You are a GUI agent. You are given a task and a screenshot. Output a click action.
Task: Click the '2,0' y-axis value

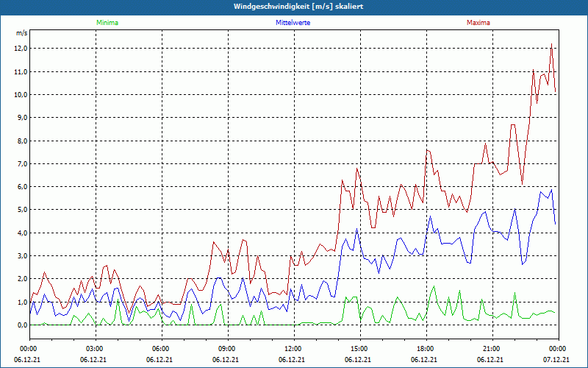(x=23, y=279)
